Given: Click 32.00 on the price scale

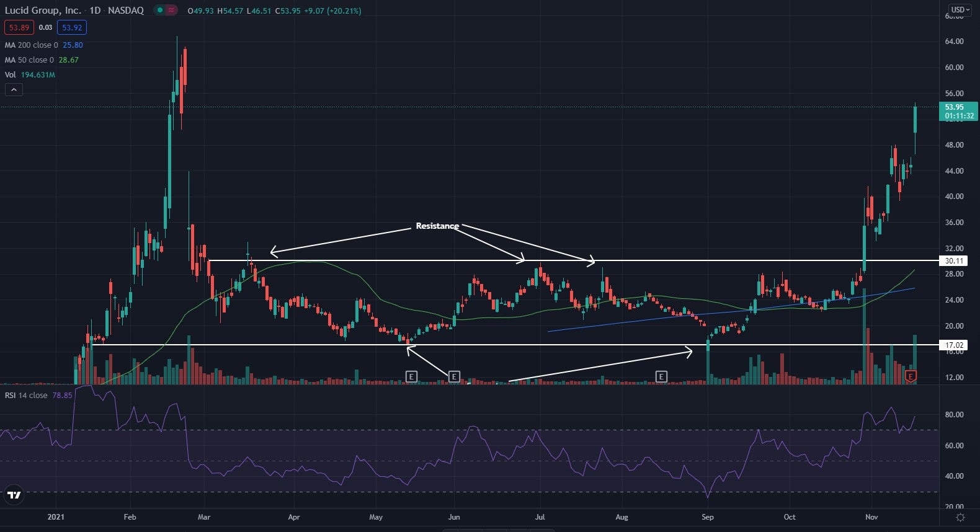Looking at the screenshot, I should click(954, 249).
